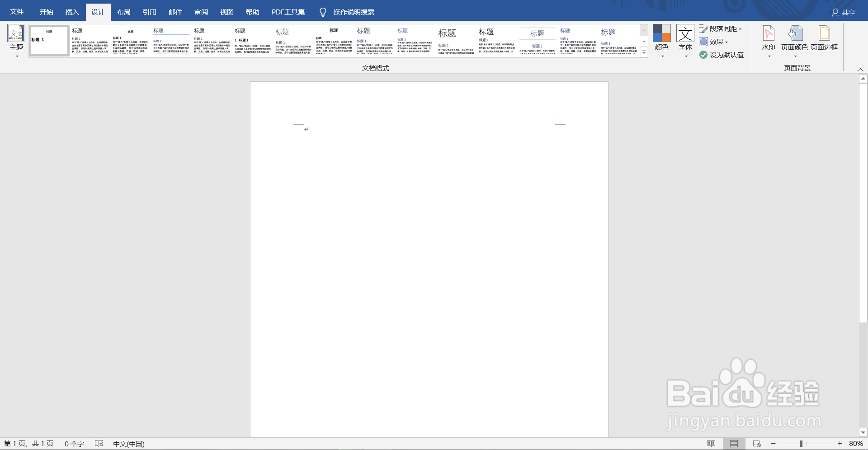Viewport: 868px width, 450px height.
Task: Select the last style set thumbnail in the row
Action: coord(619,41)
